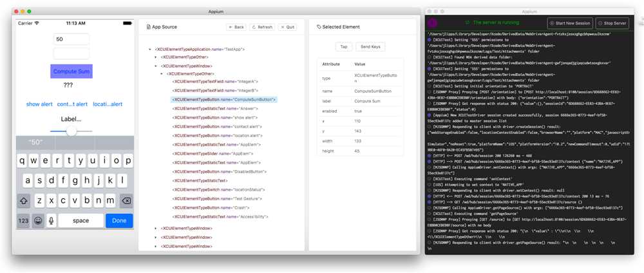The height and width of the screenshot is (273, 644).
Task: Click the x value 110
Action: click(x=357, y=122)
